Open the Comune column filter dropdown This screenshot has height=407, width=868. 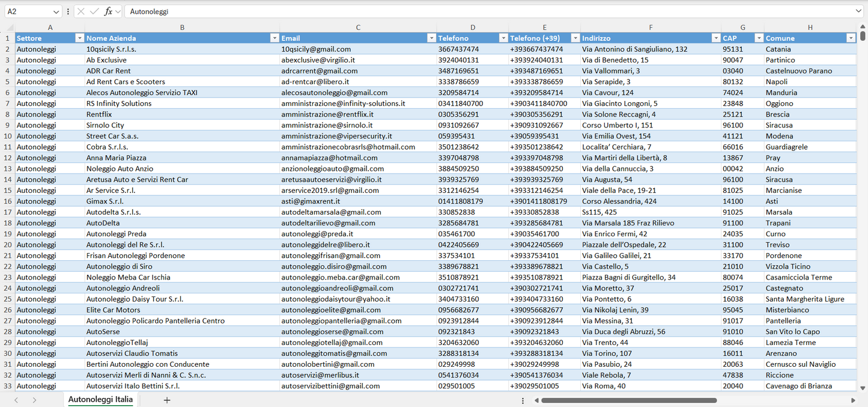[x=851, y=38]
